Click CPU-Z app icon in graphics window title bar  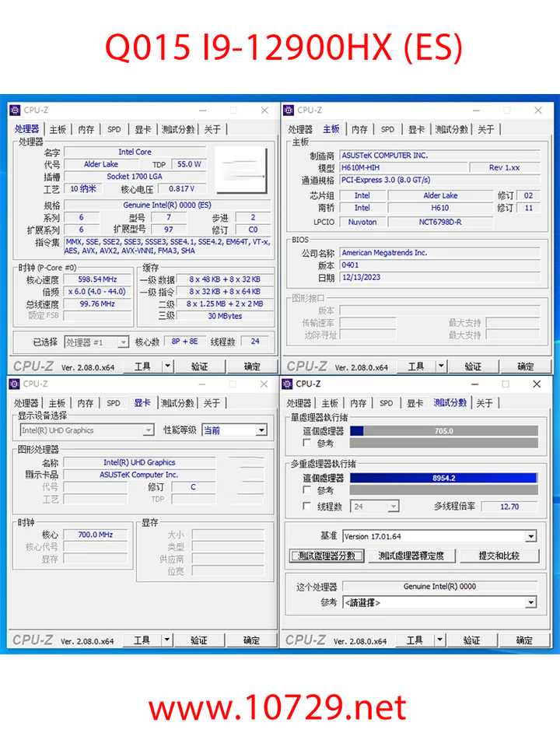pyautogui.click(x=14, y=384)
